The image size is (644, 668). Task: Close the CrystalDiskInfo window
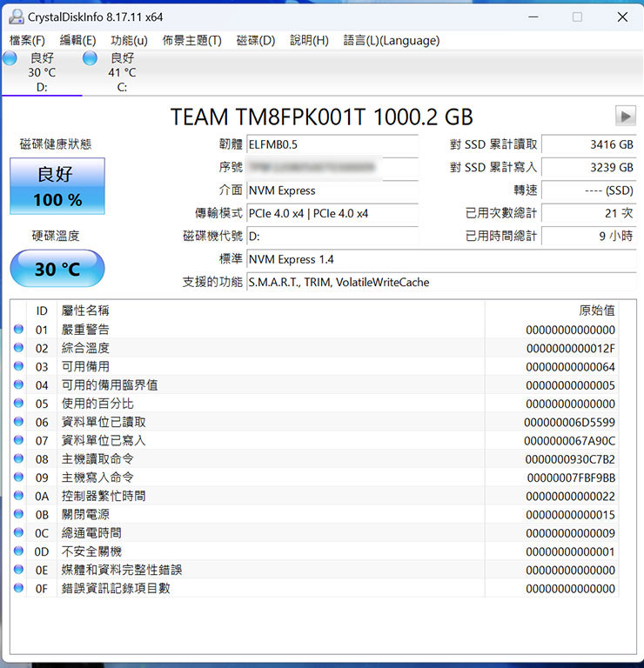click(622, 17)
